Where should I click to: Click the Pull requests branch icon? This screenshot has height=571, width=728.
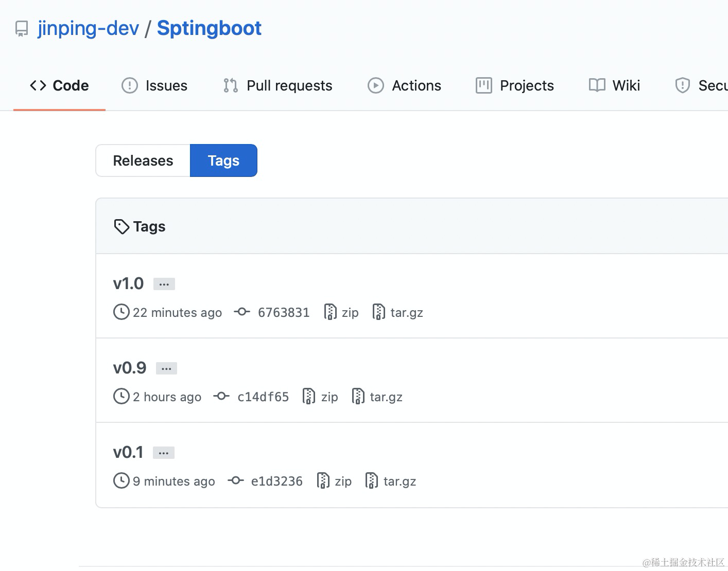click(x=231, y=85)
